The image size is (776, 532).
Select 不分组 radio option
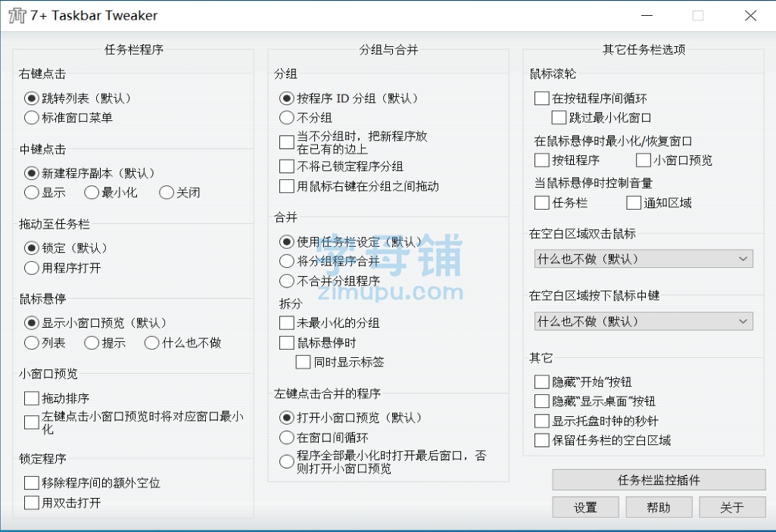pyautogui.click(x=286, y=118)
